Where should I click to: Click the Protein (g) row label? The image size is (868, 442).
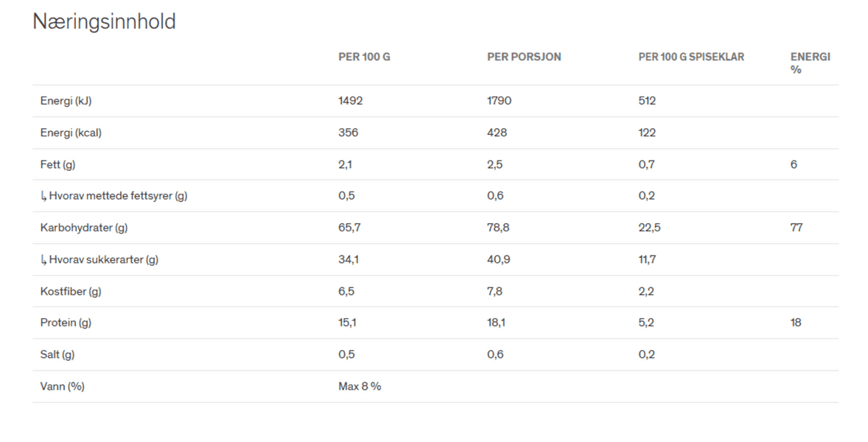pos(66,323)
